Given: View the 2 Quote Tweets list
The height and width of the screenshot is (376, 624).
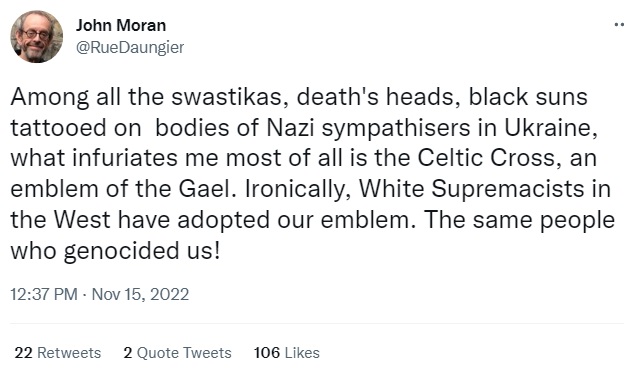Looking at the screenshot, I should 177,353.
